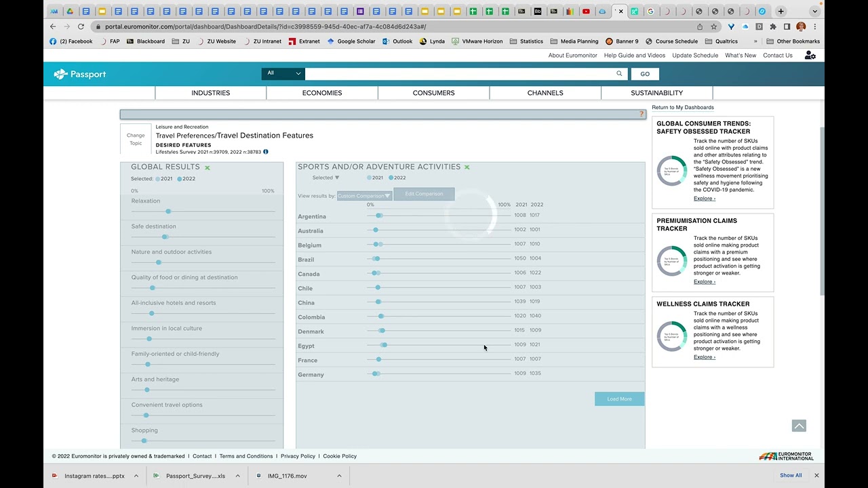Click the Wellness Claims donut chart
Image resolution: width=868 pixels, height=488 pixels.
point(671,336)
